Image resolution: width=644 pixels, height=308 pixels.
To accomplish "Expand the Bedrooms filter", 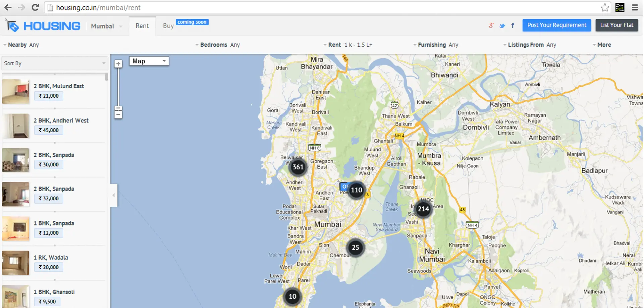I will (217, 45).
